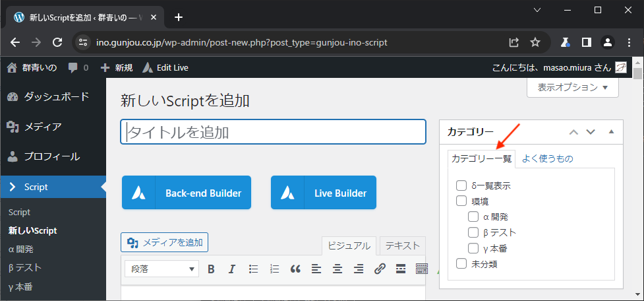Click the insert link icon
This screenshot has height=301, width=644.
tap(380, 269)
